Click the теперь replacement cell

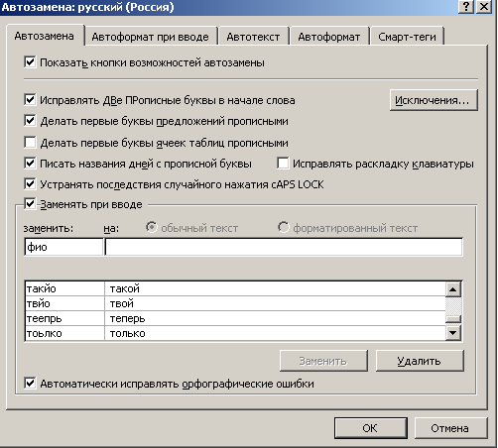(275, 318)
